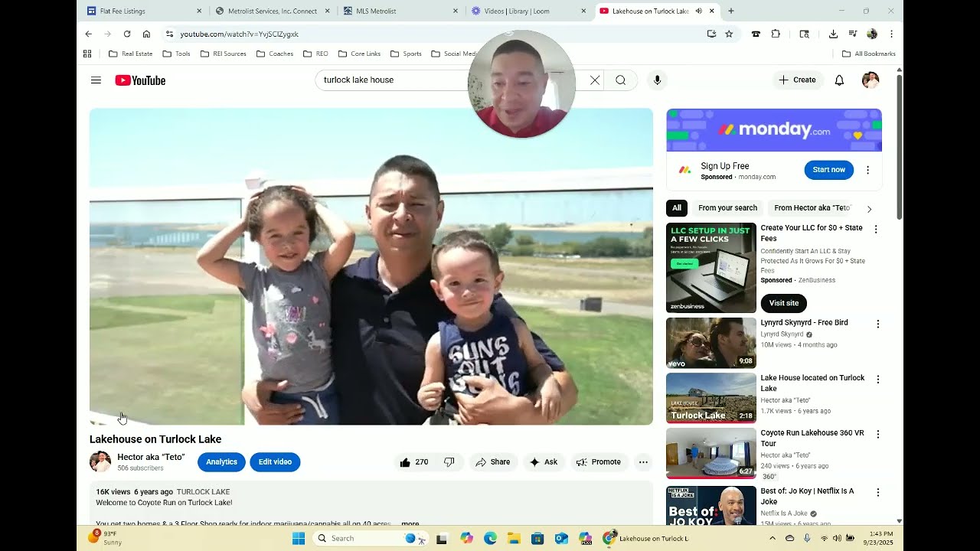Open Chrome three-dot menu
The width and height of the screenshot is (980, 551).
[891, 34]
